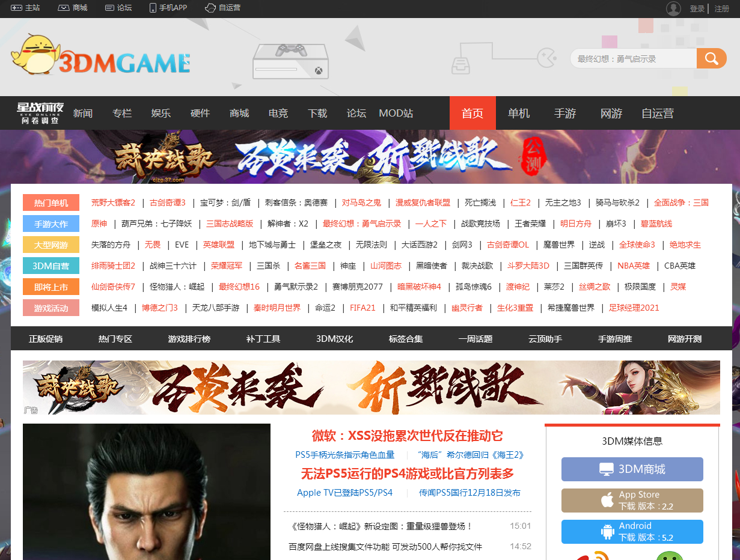Click the Android robot icon

[x=607, y=531]
